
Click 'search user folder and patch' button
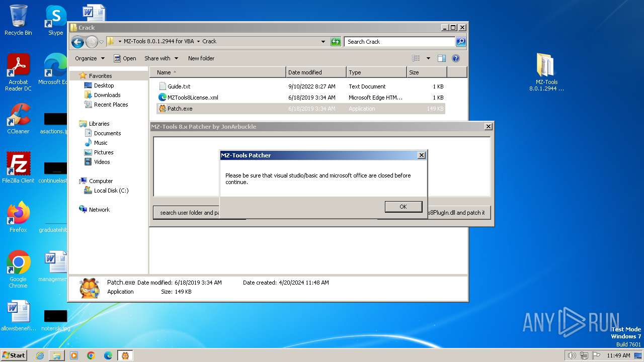pos(187,213)
